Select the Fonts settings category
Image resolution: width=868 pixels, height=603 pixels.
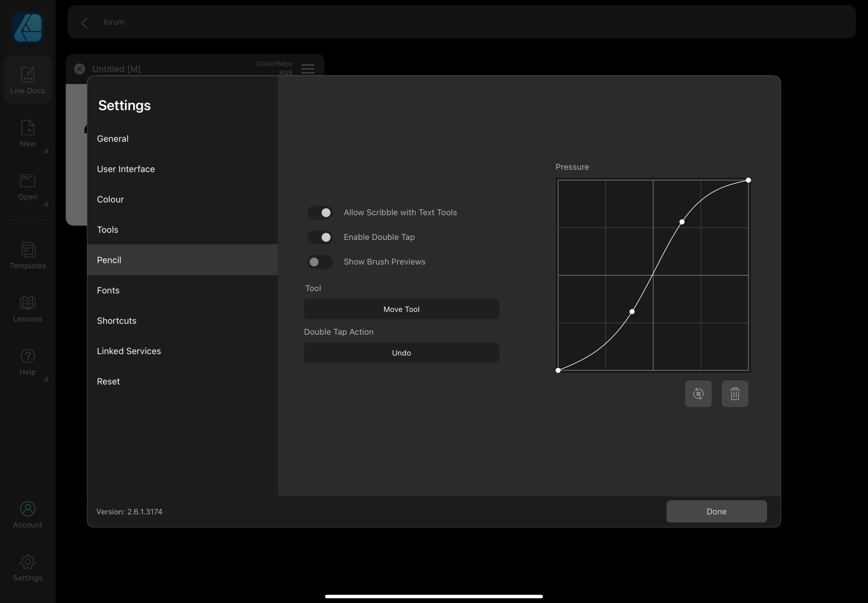pyautogui.click(x=182, y=290)
